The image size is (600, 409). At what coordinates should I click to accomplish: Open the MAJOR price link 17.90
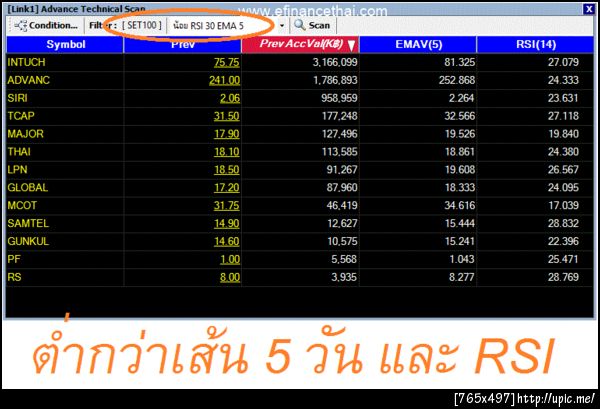[x=227, y=134]
